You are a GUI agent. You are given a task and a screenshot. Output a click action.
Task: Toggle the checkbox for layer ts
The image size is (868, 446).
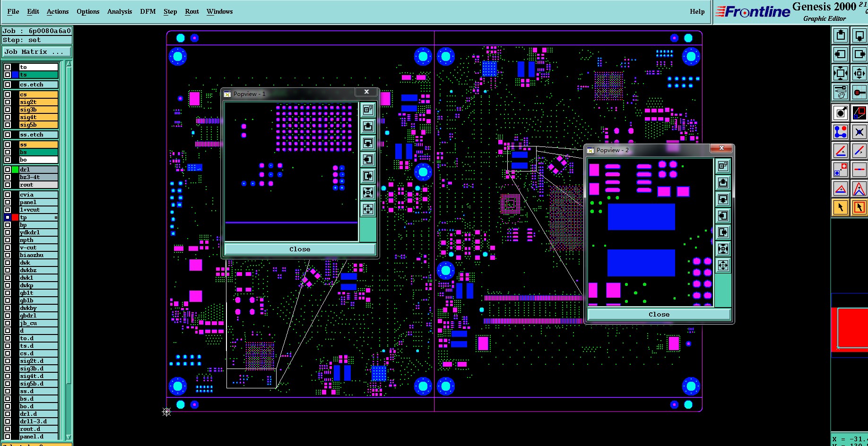[x=8, y=75]
